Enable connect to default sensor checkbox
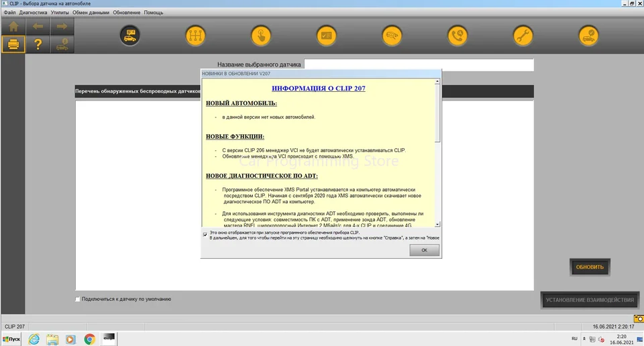644x346 pixels. point(78,299)
